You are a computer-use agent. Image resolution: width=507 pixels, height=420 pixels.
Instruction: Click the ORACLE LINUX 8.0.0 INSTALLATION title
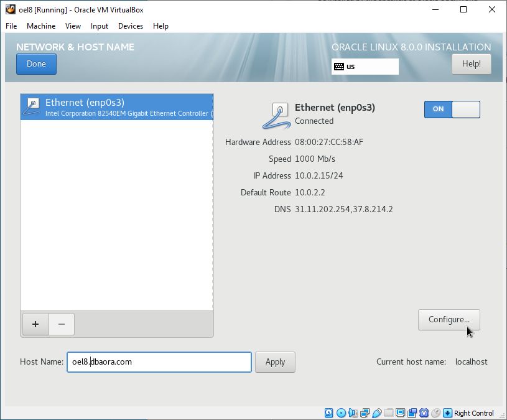411,47
